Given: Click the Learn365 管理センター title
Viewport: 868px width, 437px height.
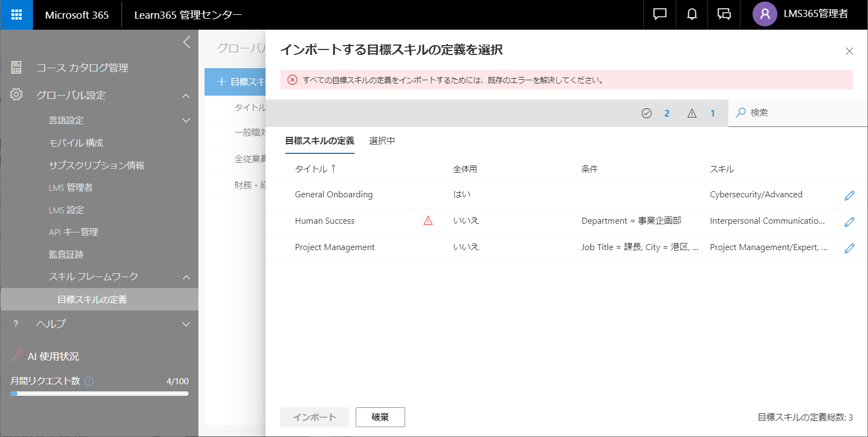Looking at the screenshot, I should tap(188, 15).
